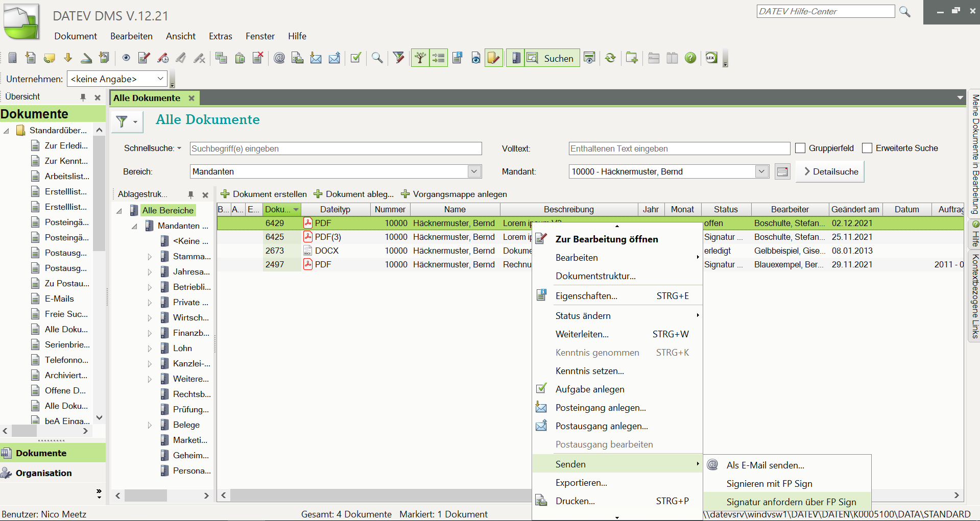The width and height of the screenshot is (980, 521).
Task: Open the Bereich Mandanten dropdown
Action: [x=474, y=172]
